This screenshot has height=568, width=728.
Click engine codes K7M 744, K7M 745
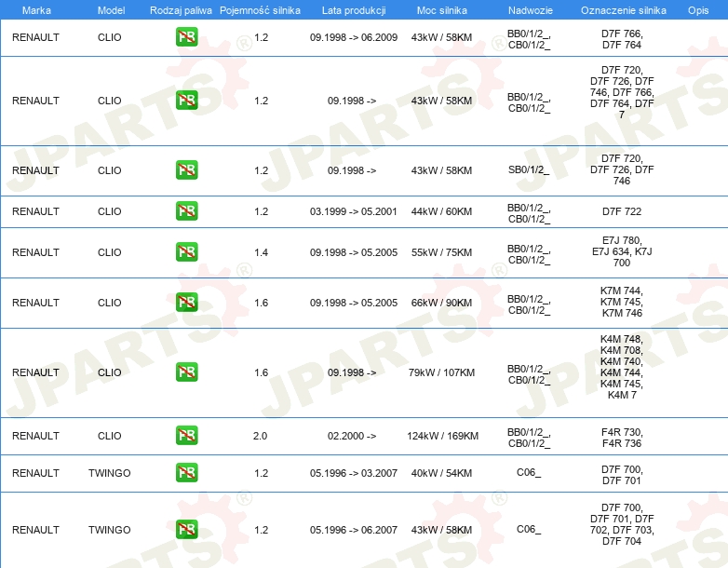[621, 296]
